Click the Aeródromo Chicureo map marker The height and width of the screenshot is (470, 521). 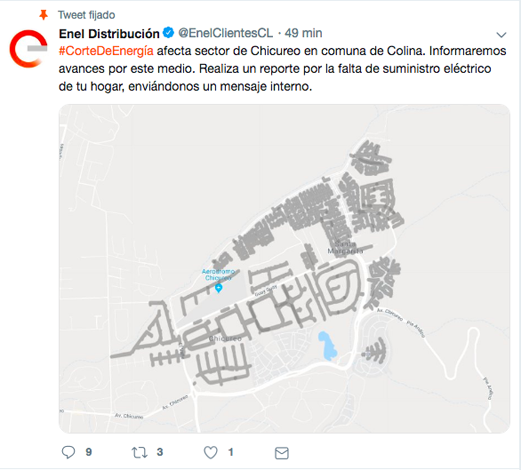[x=219, y=288]
